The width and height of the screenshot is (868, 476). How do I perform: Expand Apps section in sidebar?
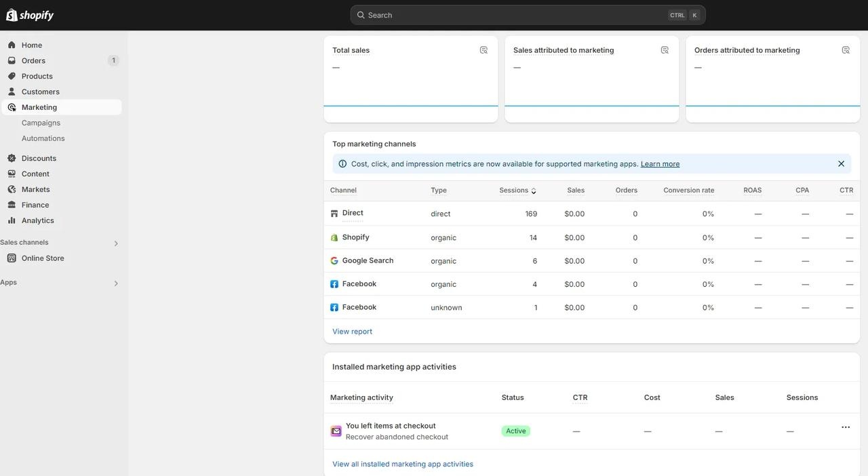(116, 283)
